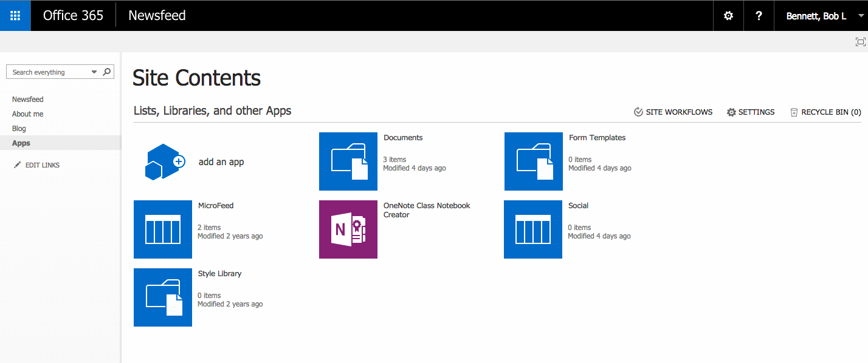The width and height of the screenshot is (868, 363).
Task: Open Blog in left navigation
Action: point(19,129)
